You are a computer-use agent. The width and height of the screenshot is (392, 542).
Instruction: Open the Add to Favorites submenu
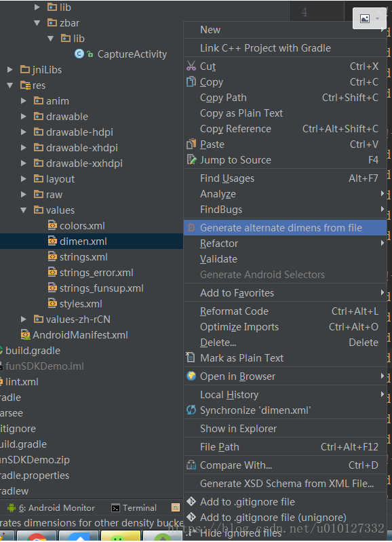[285, 293]
